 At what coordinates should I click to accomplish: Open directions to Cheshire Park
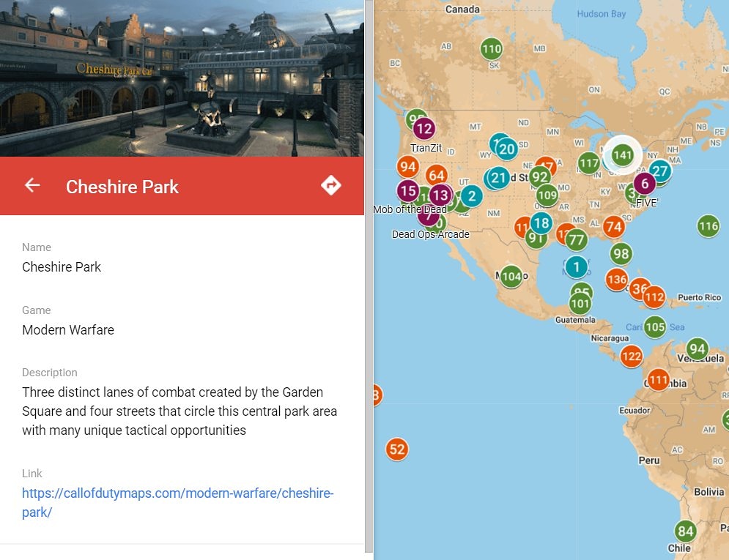point(331,185)
